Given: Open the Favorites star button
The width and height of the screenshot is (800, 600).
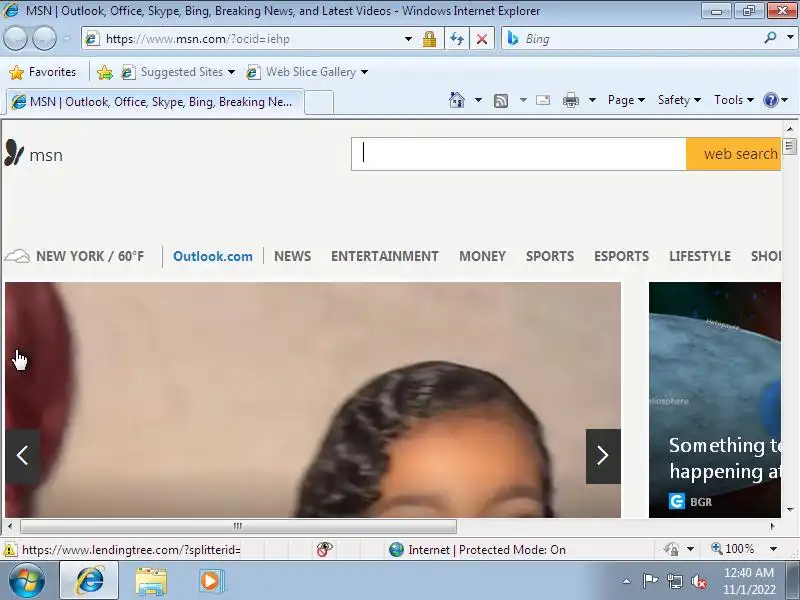Looking at the screenshot, I should click(43, 72).
